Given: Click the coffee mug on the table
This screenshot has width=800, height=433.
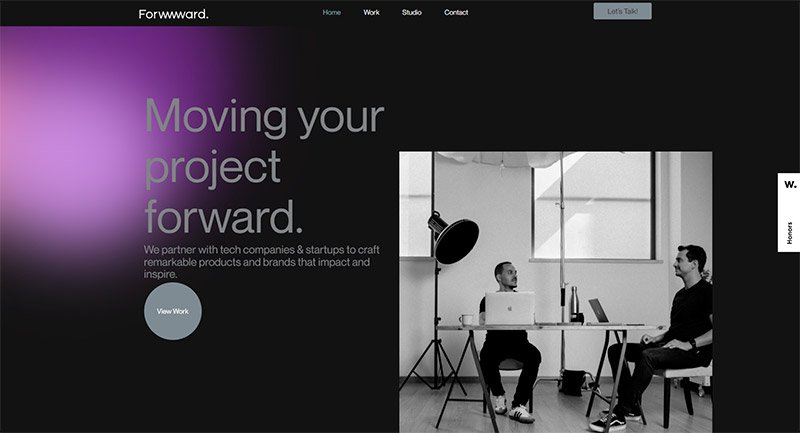Looking at the screenshot, I should (x=465, y=320).
